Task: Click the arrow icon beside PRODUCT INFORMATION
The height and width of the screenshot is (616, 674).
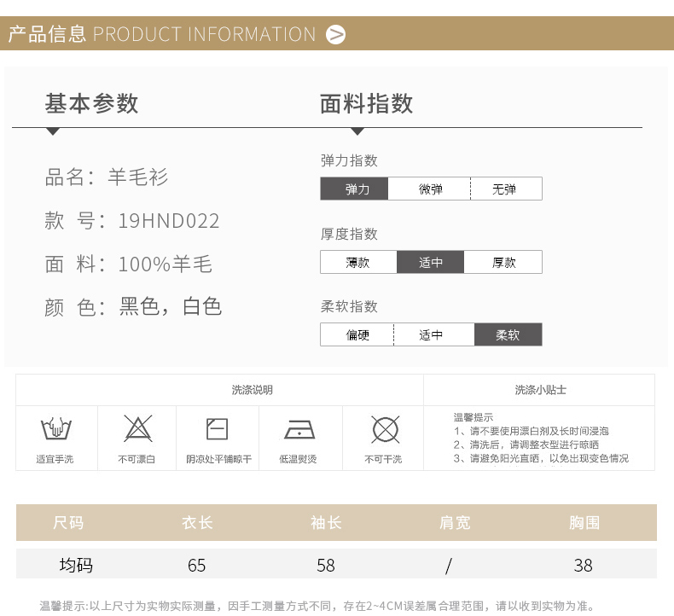Action: (x=336, y=34)
